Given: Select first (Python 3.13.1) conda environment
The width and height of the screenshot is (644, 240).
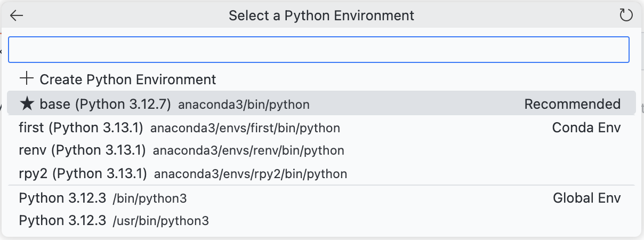Looking at the screenshot, I should [x=82, y=128].
